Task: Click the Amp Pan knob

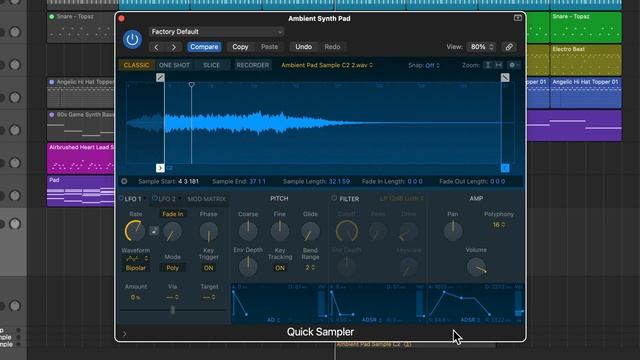Action: pyautogui.click(x=453, y=231)
